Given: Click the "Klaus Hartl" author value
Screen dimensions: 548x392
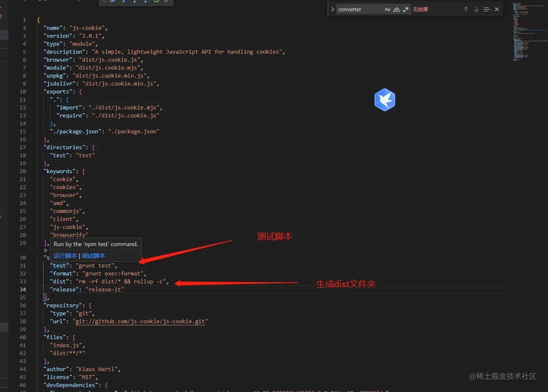Looking at the screenshot, I should click(x=97, y=369).
